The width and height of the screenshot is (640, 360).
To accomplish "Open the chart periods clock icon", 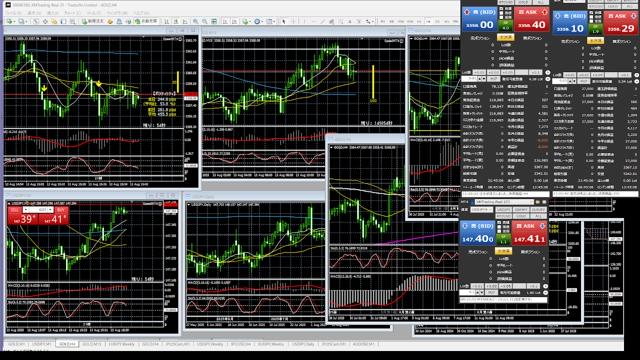I will pos(258,21).
